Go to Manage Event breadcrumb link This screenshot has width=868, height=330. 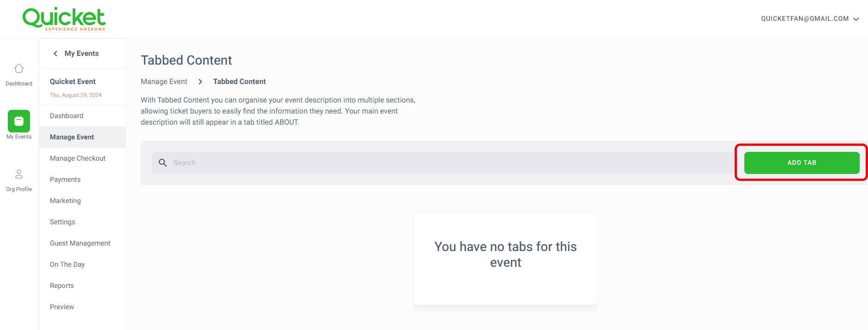click(164, 82)
